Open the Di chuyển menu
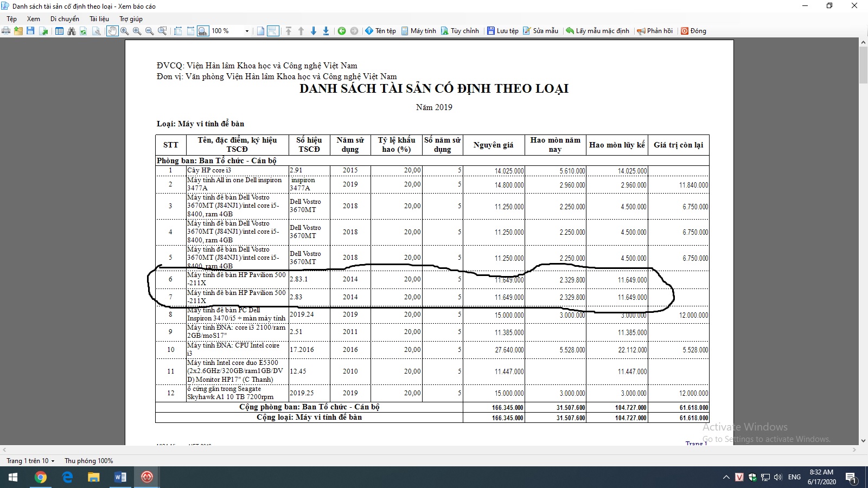Screen dimensions: 868x488 tap(65, 19)
